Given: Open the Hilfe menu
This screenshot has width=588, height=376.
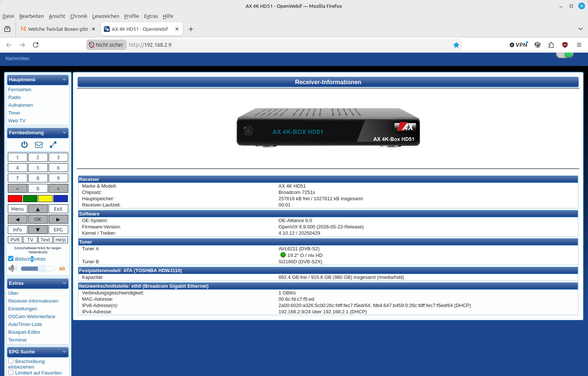Looking at the screenshot, I should tap(168, 16).
